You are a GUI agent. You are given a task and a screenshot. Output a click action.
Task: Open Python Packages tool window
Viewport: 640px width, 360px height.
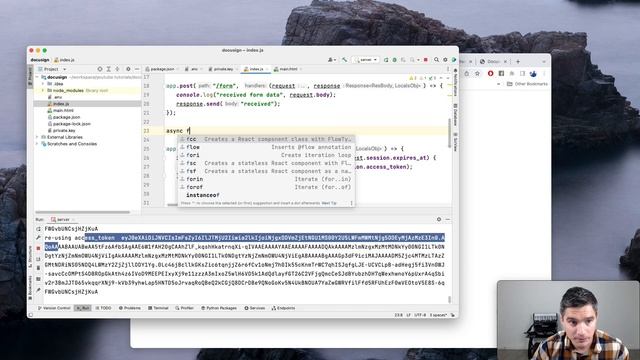[219, 308]
